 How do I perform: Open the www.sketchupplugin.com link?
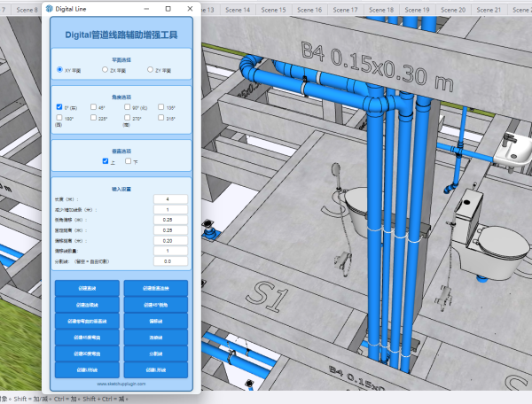(121, 385)
